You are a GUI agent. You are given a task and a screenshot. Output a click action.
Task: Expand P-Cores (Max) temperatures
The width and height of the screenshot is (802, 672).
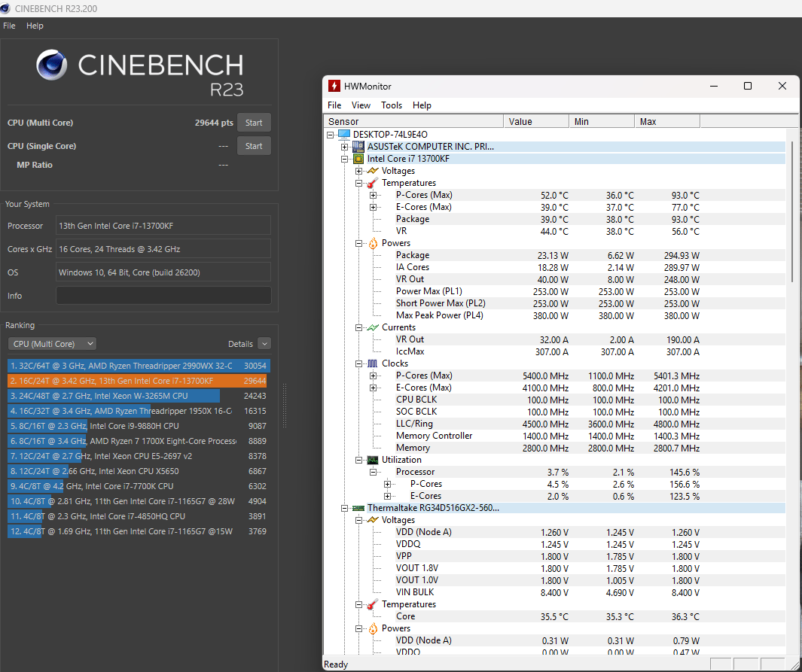pyautogui.click(x=374, y=195)
